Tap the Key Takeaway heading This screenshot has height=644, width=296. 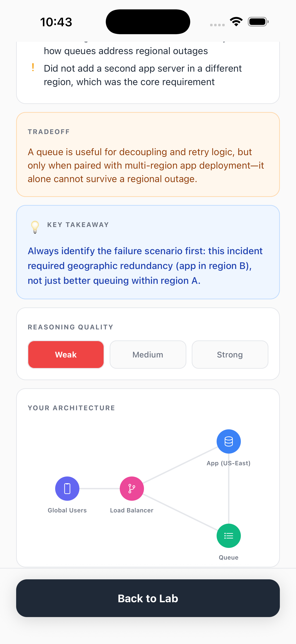tap(78, 225)
